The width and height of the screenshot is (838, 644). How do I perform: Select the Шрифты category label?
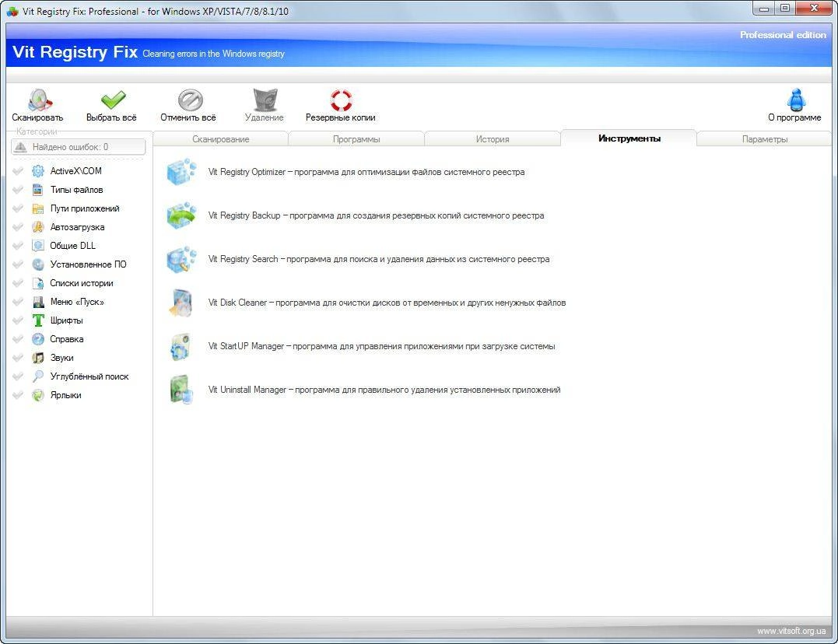coord(66,320)
